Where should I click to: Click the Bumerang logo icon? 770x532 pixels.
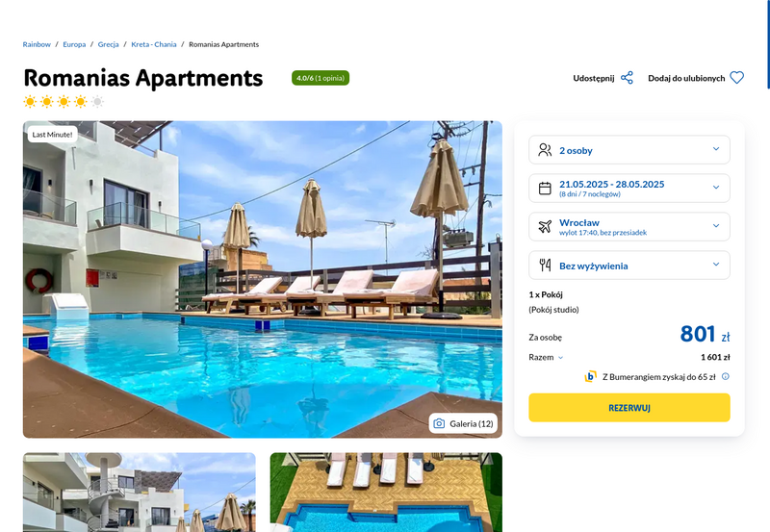tap(590, 376)
